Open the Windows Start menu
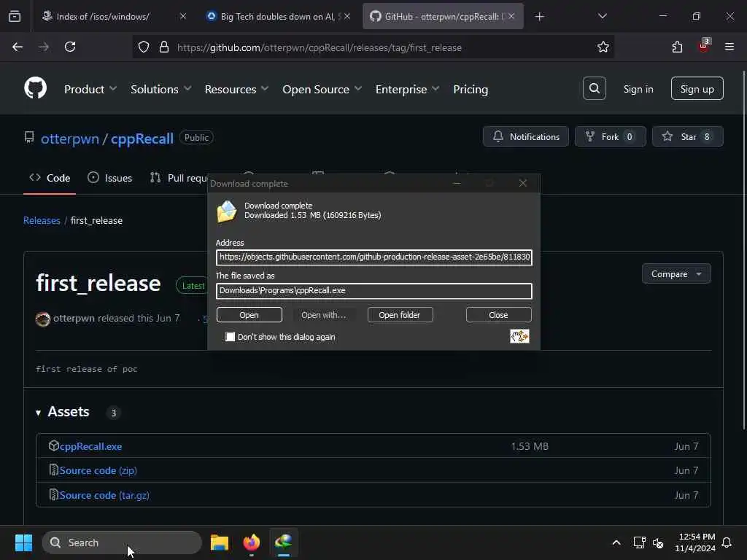The width and height of the screenshot is (747, 560). (x=23, y=542)
